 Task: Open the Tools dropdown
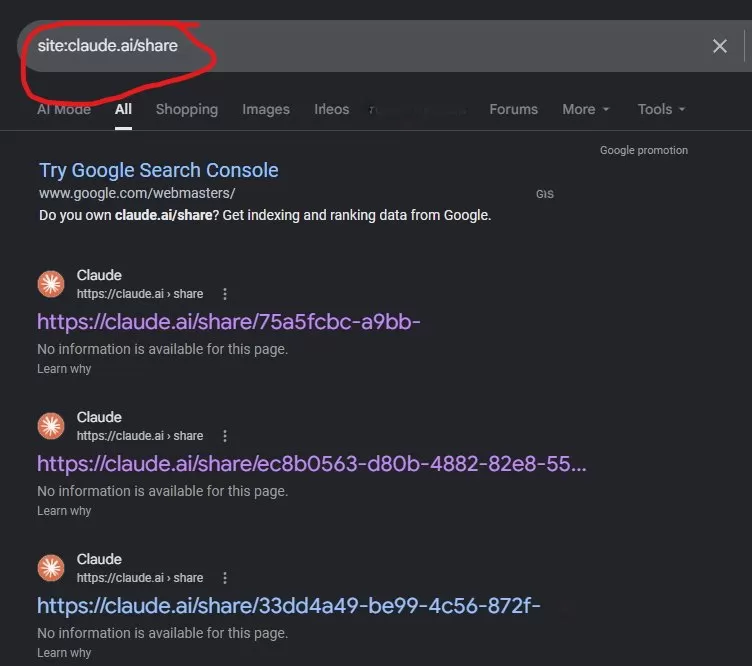pos(661,109)
